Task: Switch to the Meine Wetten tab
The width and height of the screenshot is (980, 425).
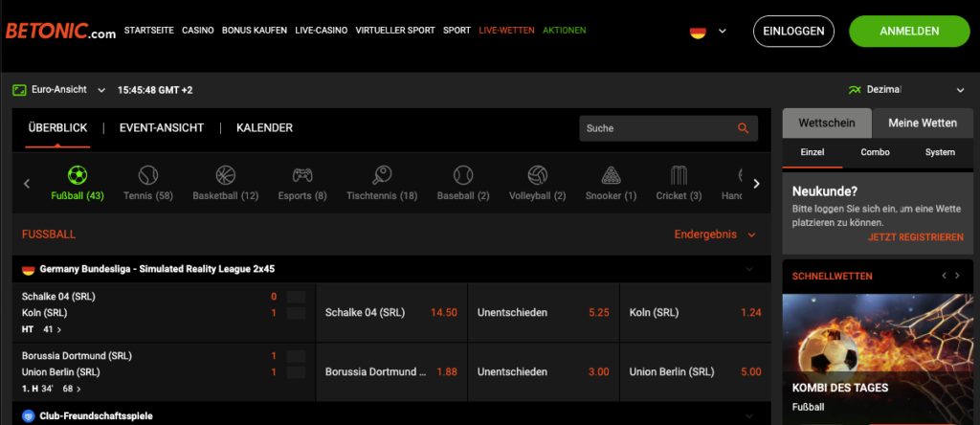Action: click(x=923, y=123)
